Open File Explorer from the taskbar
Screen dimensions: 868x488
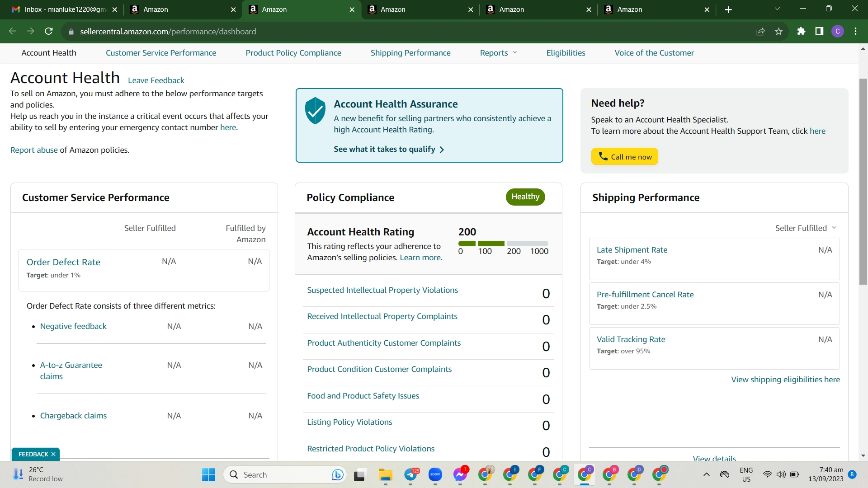point(385,474)
